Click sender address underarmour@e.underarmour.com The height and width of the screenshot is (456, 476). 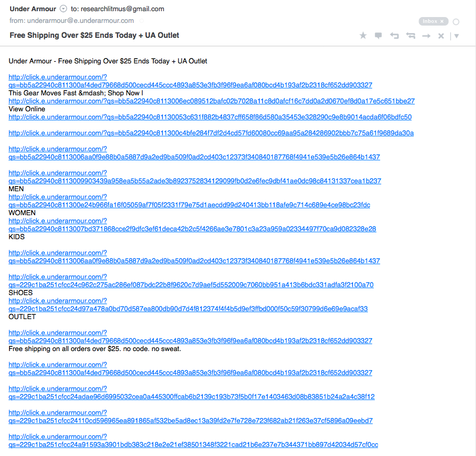point(80,21)
